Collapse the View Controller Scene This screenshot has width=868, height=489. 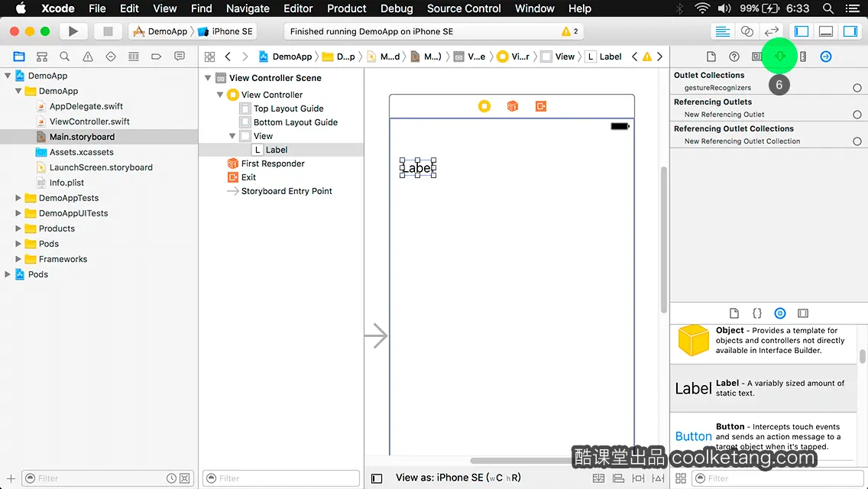coord(208,78)
